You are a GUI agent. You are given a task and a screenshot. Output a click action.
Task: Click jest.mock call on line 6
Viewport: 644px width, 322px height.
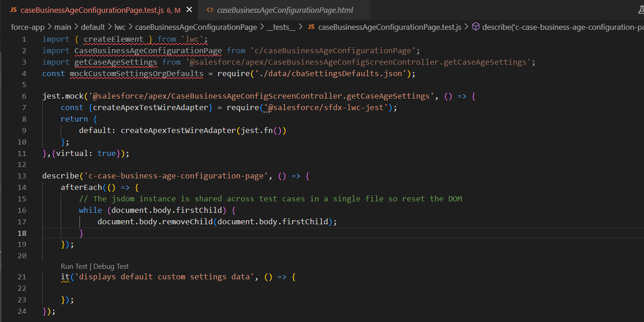[63, 96]
